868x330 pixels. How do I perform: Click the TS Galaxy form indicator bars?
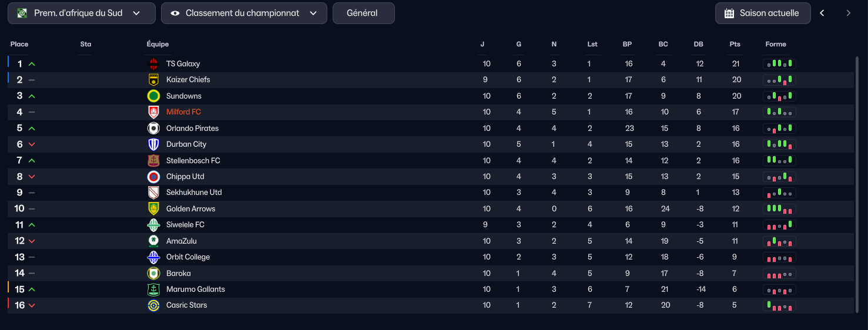point(779,63)
